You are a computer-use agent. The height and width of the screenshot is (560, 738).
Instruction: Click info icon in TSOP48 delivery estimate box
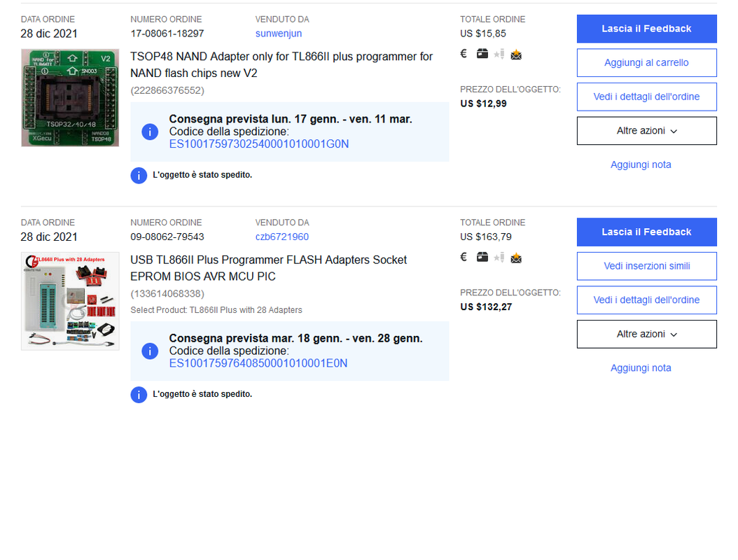pyautogui.click(x=150, y=132)
